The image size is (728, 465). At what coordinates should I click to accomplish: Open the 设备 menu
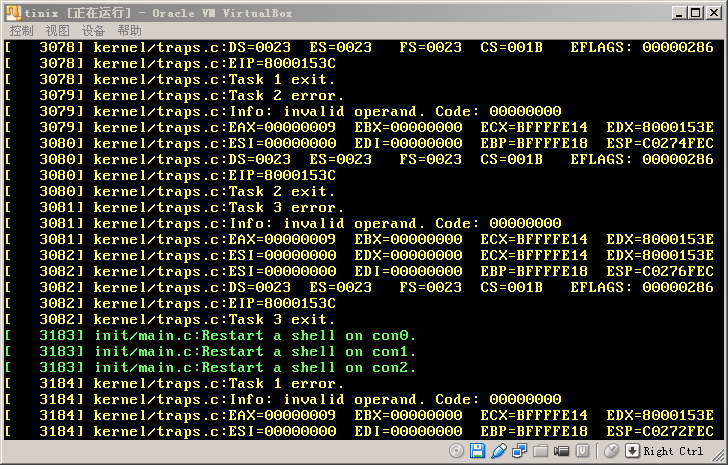point(93,31)
